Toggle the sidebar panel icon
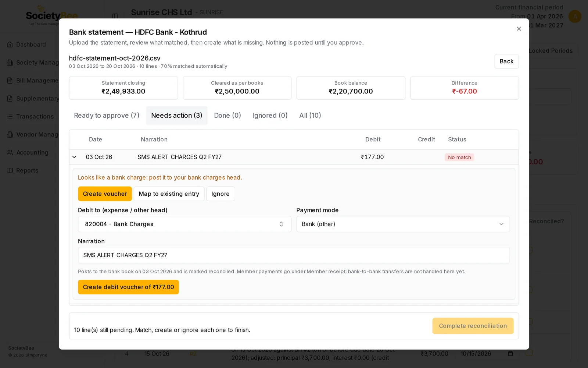 coord(115,16)
